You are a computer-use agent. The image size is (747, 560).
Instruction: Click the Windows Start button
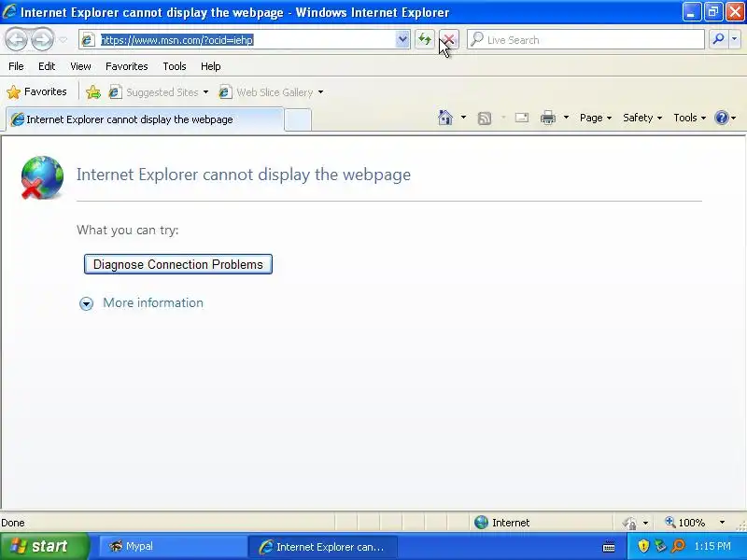(x=44, y=546)
